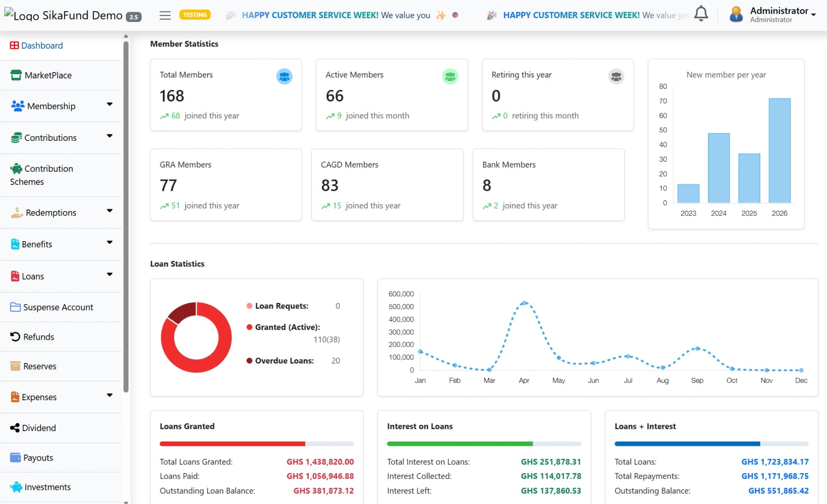
Task: Click the Overdue Loans legend swatch
Action: (249, 361)
